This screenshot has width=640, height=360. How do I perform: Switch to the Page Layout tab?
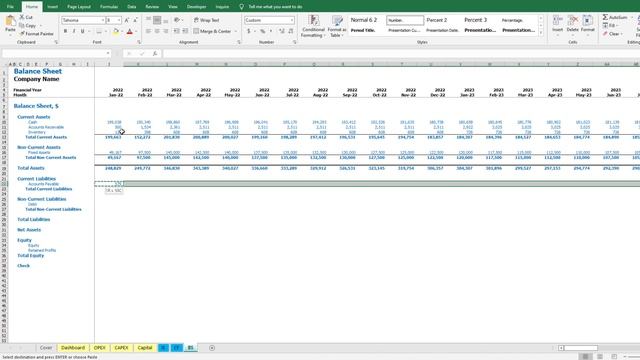tap(79, 7)
